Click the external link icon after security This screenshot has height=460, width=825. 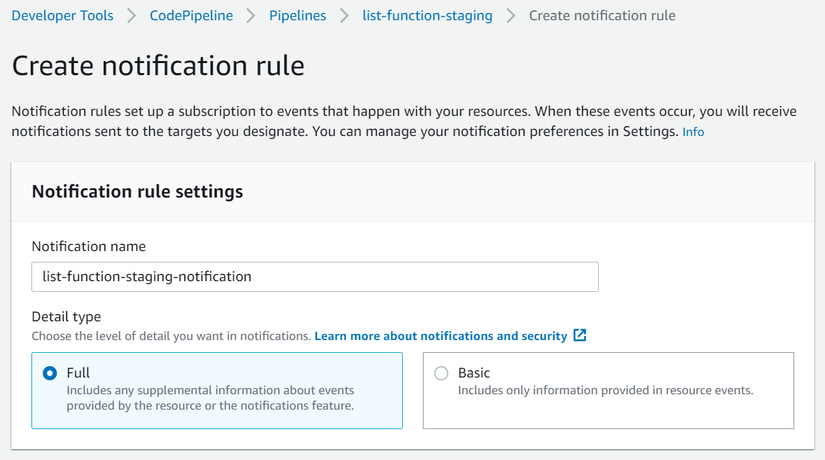tap(579, 335)
